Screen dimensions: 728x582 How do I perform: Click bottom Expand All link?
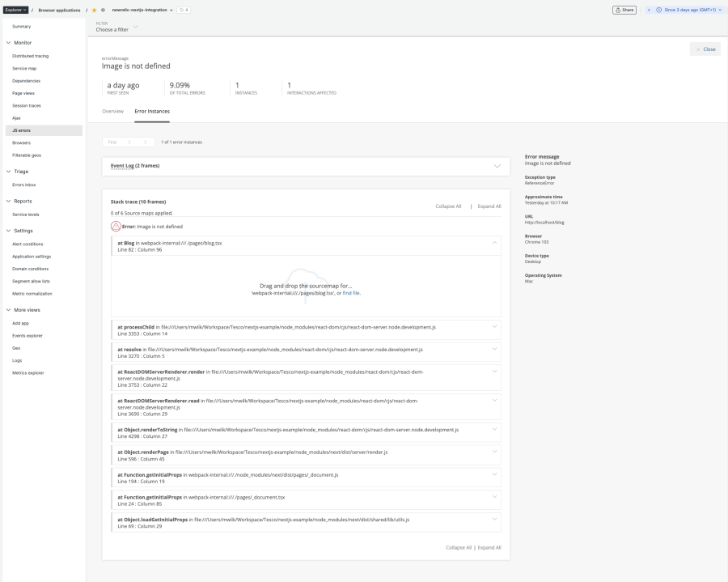pyautogui.click(x=489, y=548)
